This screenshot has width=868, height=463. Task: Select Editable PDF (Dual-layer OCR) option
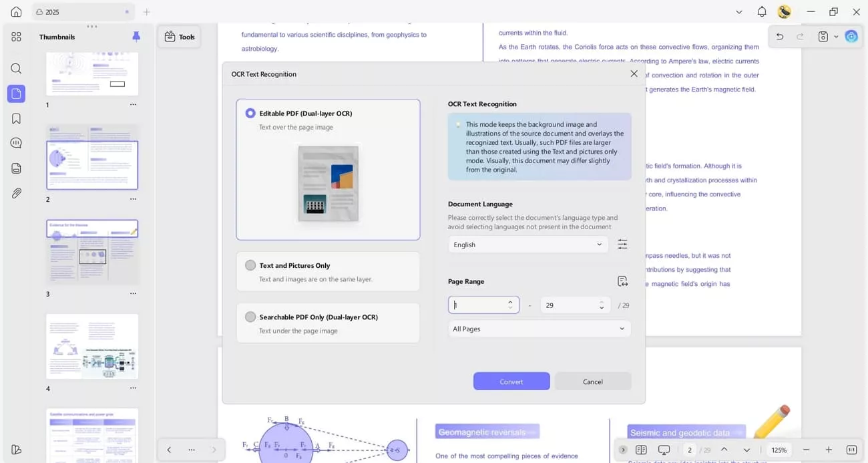click(328, 170)
